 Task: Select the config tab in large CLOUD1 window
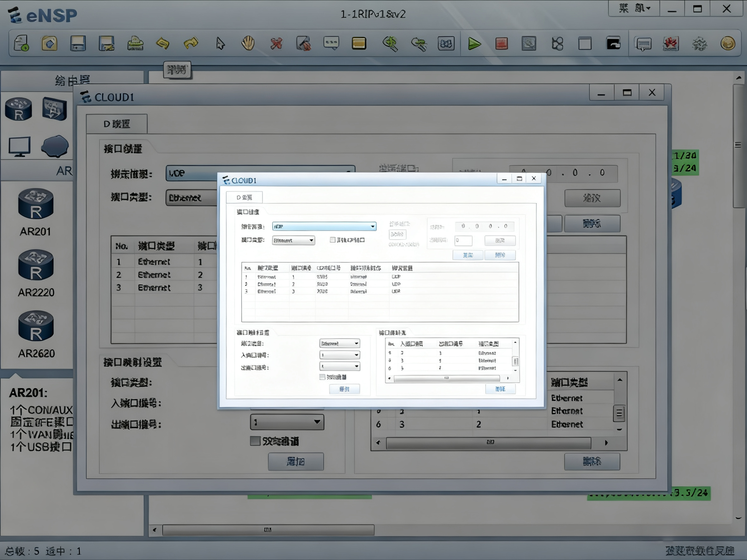coord(117,124)
